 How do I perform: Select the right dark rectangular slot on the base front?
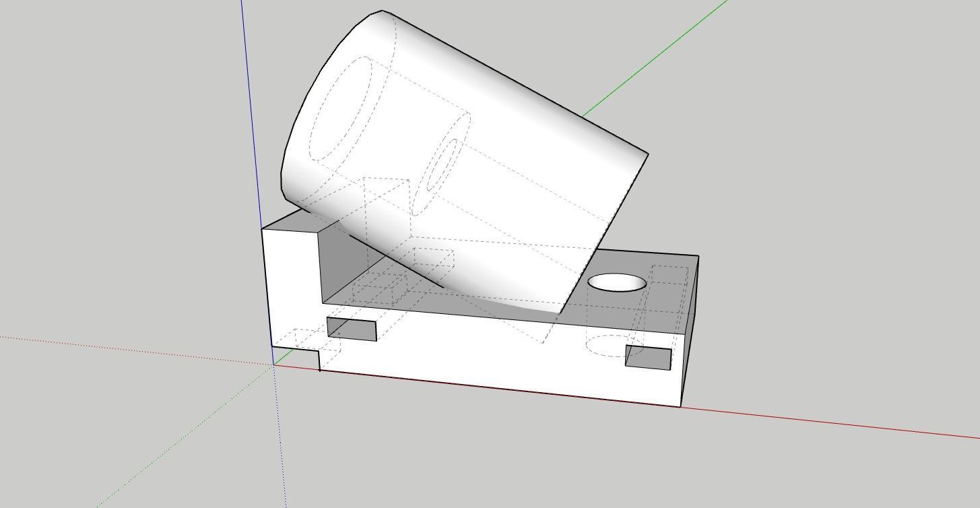[648, 357]
